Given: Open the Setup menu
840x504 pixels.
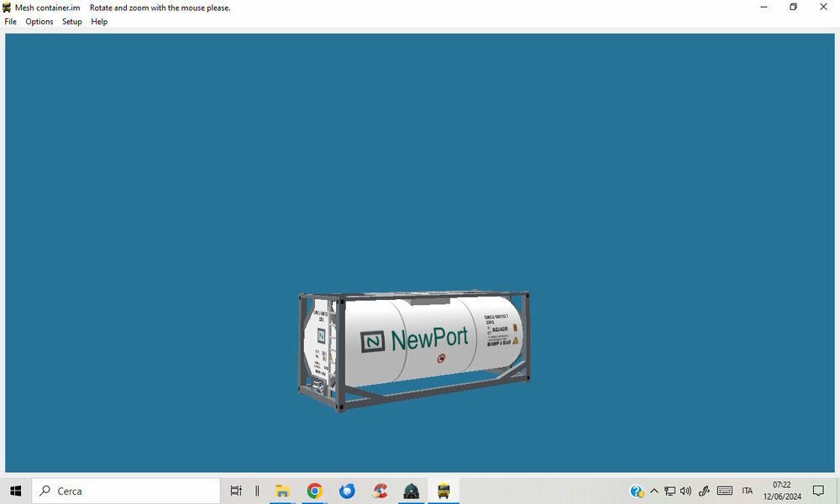Looking at the screenshot, I should (x=71, y=22).
